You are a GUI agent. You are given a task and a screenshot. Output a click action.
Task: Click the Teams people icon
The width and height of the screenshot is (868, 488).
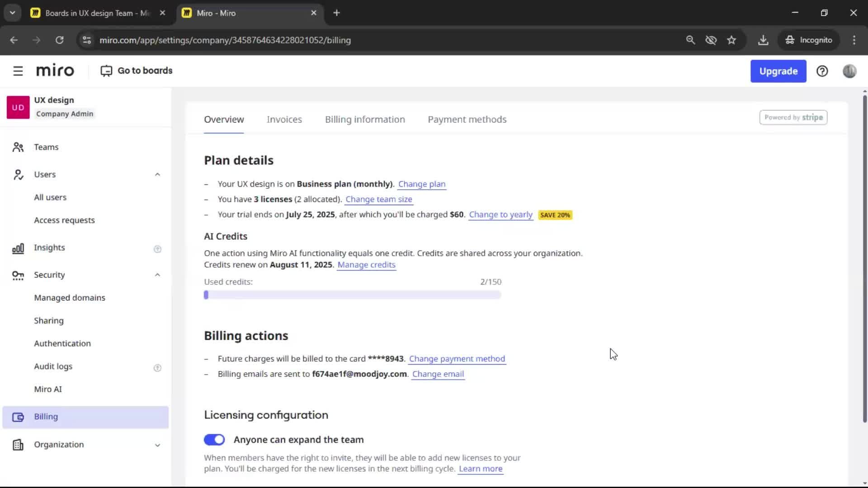click(18, 147)
